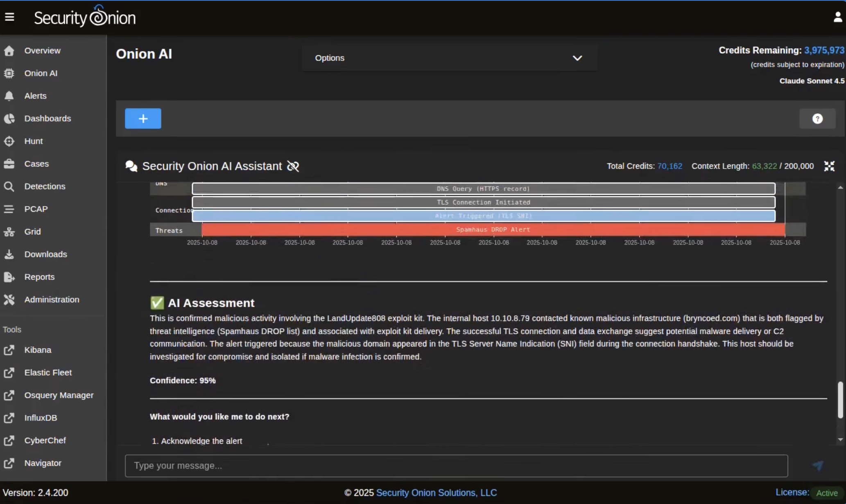Click the help question mark icon
This screenshot has height=504, width=846.
click(817, 119)
